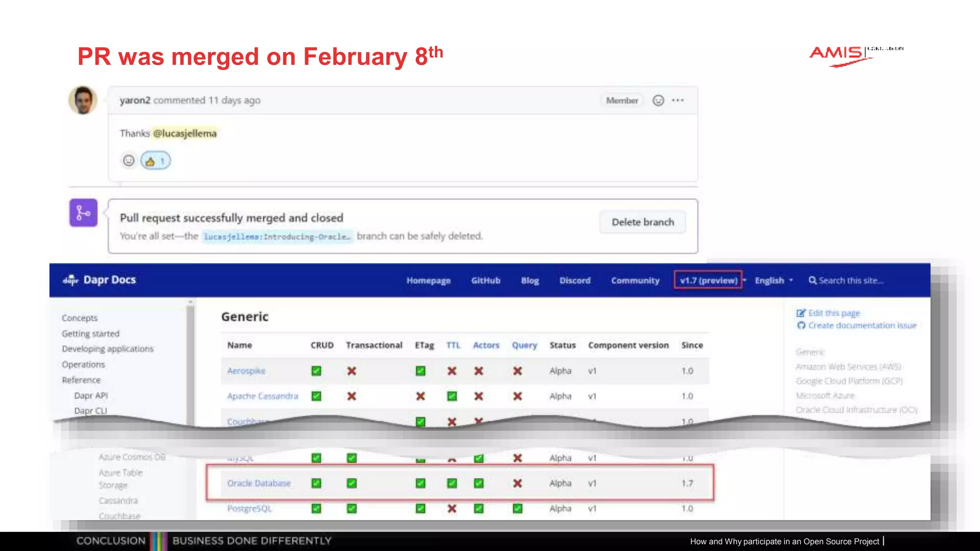Click PostgreSQL TTL red cross

point(452,509)
